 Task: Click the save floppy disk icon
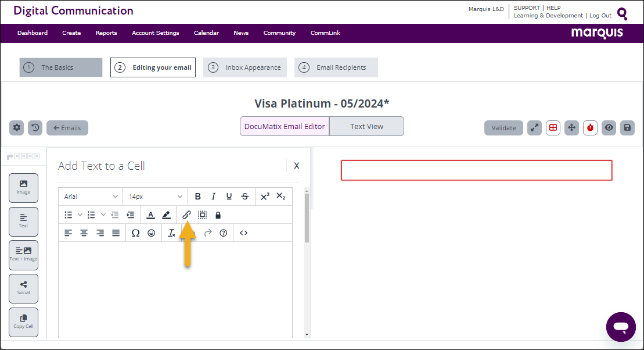627,128
